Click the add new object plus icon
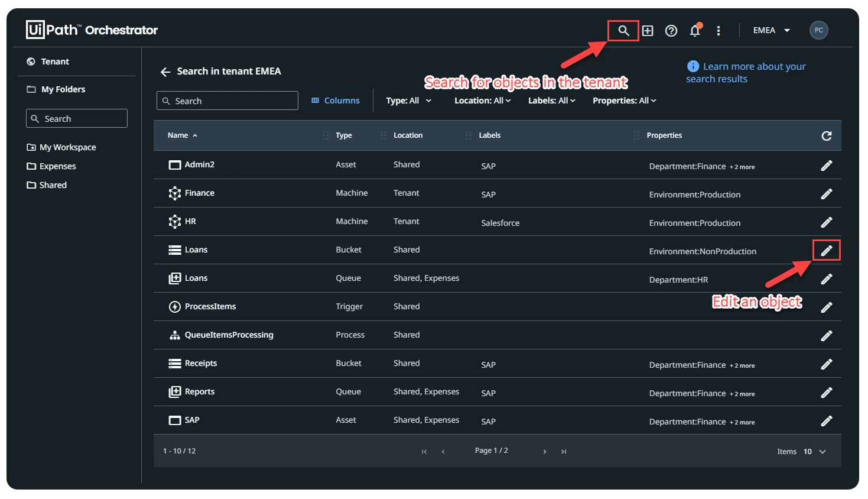The height and width of the screenshot is (499, 868). coord(648,31)
